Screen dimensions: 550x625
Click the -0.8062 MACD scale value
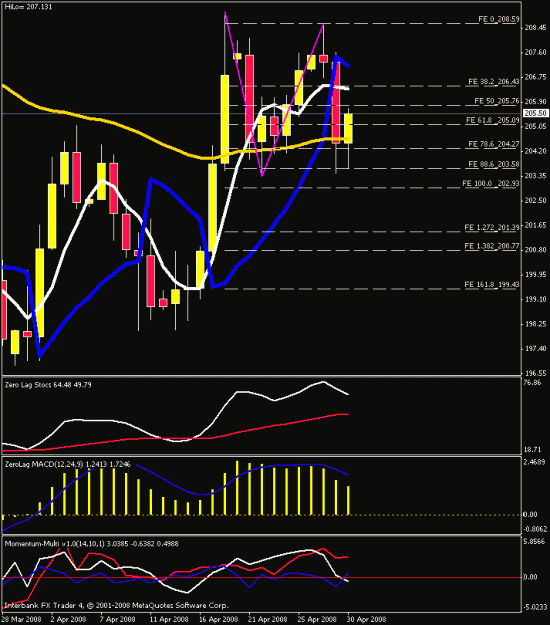coord(535,529)
